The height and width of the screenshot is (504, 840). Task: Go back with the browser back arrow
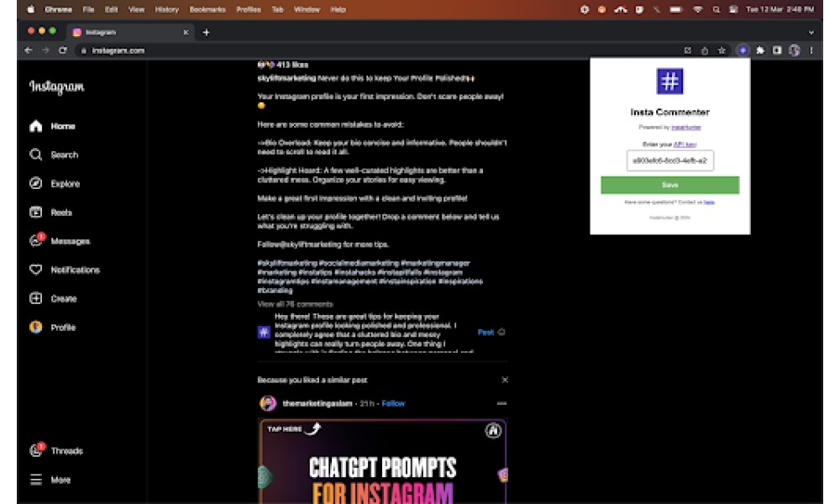point(29,50)
